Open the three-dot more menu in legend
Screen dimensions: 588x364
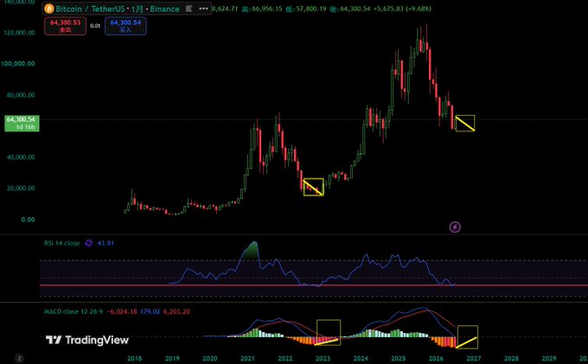(x=203, y=9)
